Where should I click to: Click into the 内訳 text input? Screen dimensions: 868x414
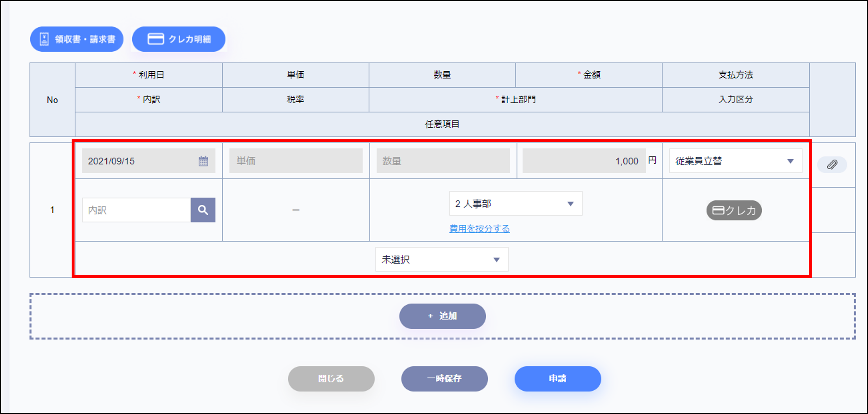136,210
